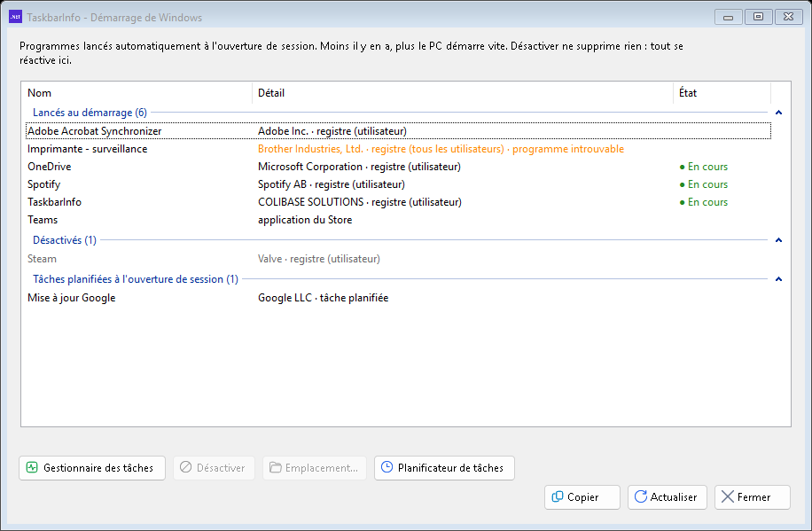Open Gestionnaire des tâches button
Image resolution: width=812 pixels, height=531 pixels.
(x=92, y=468)
